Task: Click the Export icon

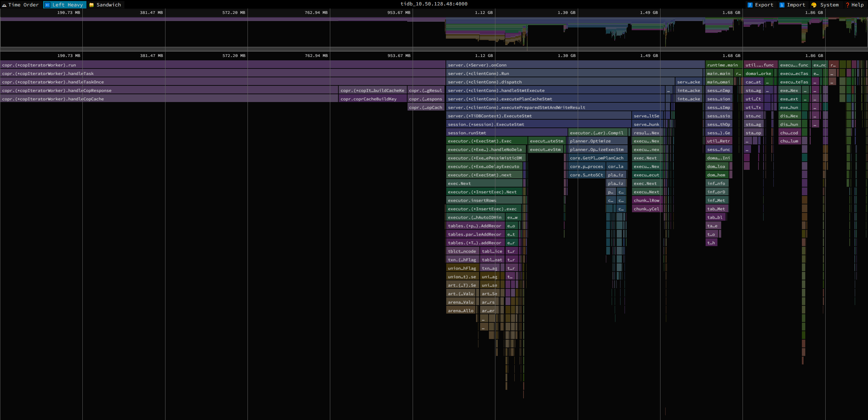Action: click(750, 5)
